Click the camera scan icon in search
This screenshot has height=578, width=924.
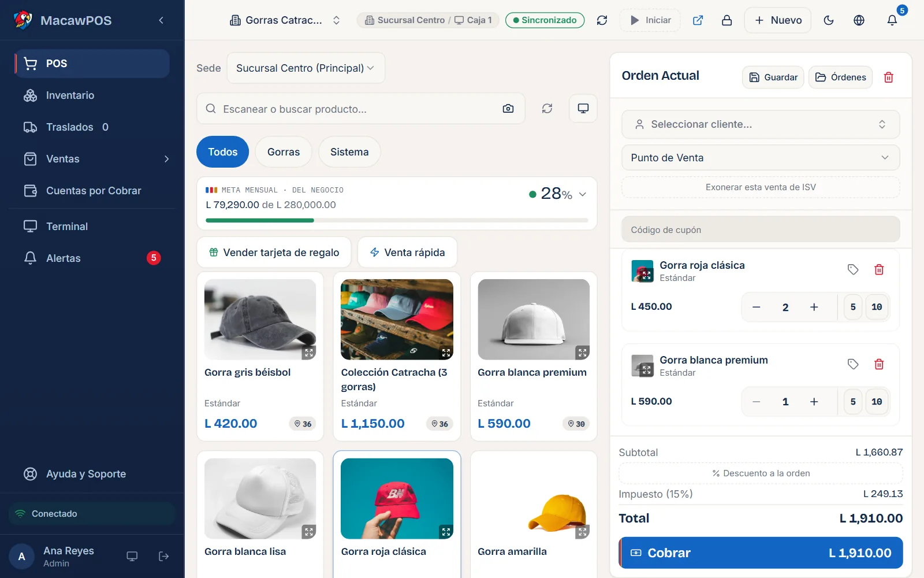tap(508, 109)
